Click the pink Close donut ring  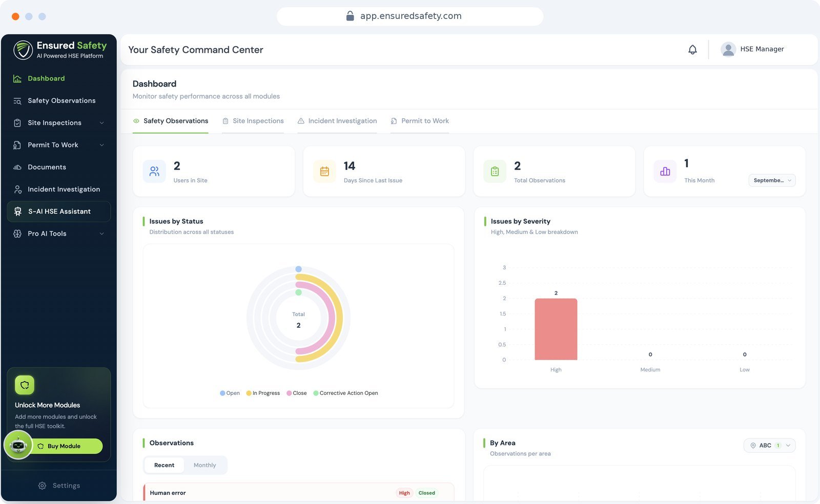(331, 319)
